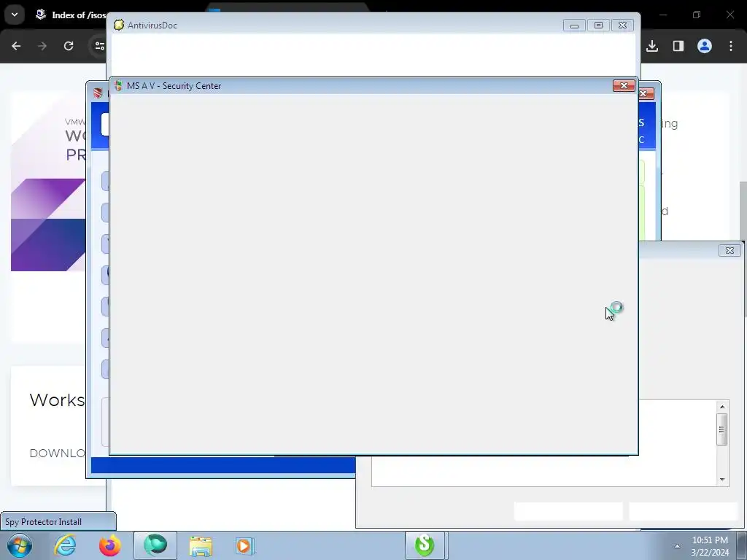Click the scroll down arrow in dialog text box
Image resolution: width=747 pixels, height=560 pixels.
tap(722, 480)
